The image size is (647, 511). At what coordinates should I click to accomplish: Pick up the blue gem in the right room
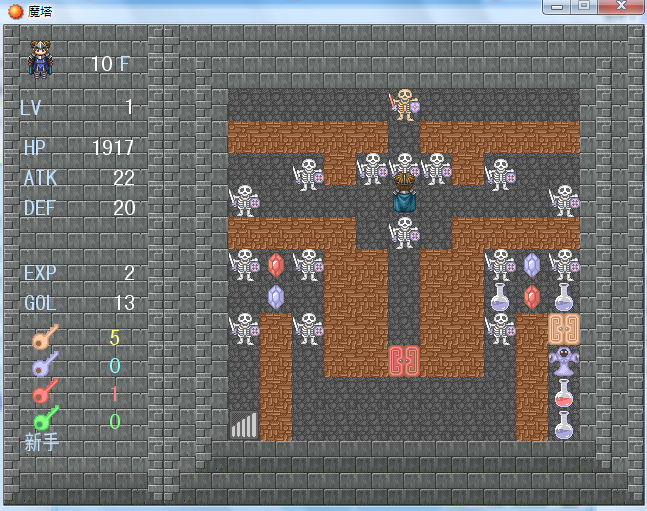[x=532, y=265]
